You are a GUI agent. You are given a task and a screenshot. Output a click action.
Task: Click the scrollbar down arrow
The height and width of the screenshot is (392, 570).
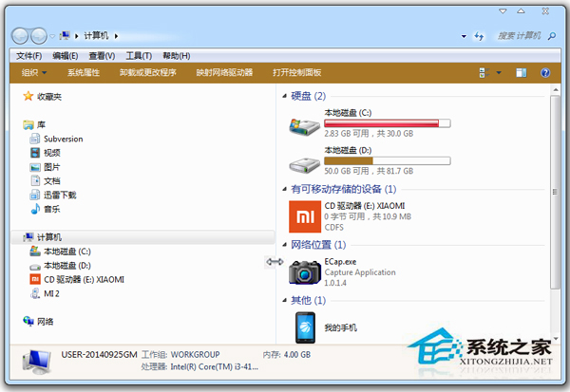555,339
